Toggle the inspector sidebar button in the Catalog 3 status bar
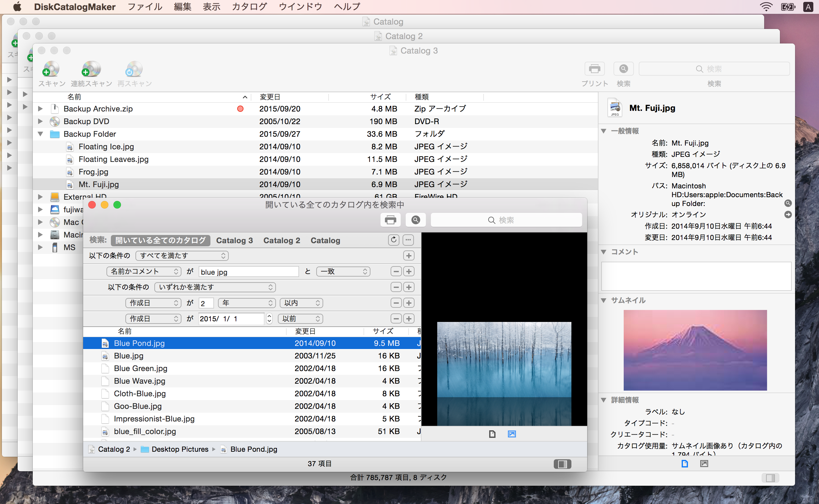 coord(770,478)
